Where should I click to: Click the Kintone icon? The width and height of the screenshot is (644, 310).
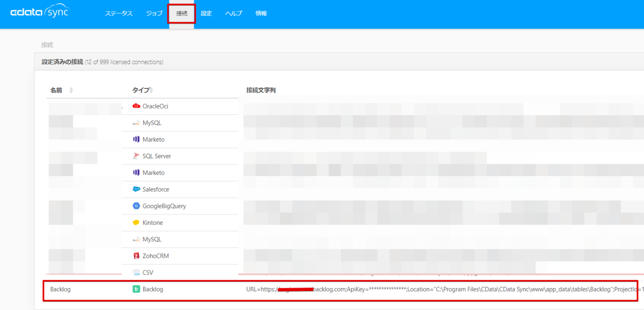click(136, 223)
